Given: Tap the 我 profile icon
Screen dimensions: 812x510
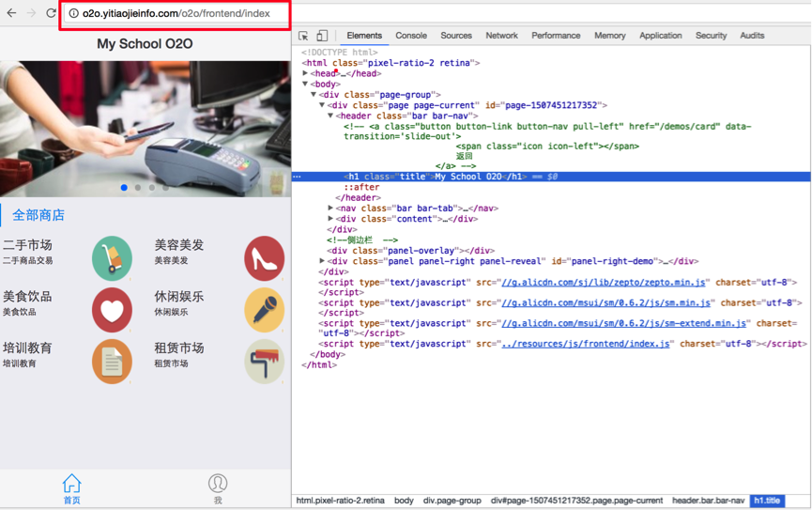Looking at the screenshot, I should pyautogui.click(x=218, y=488).
